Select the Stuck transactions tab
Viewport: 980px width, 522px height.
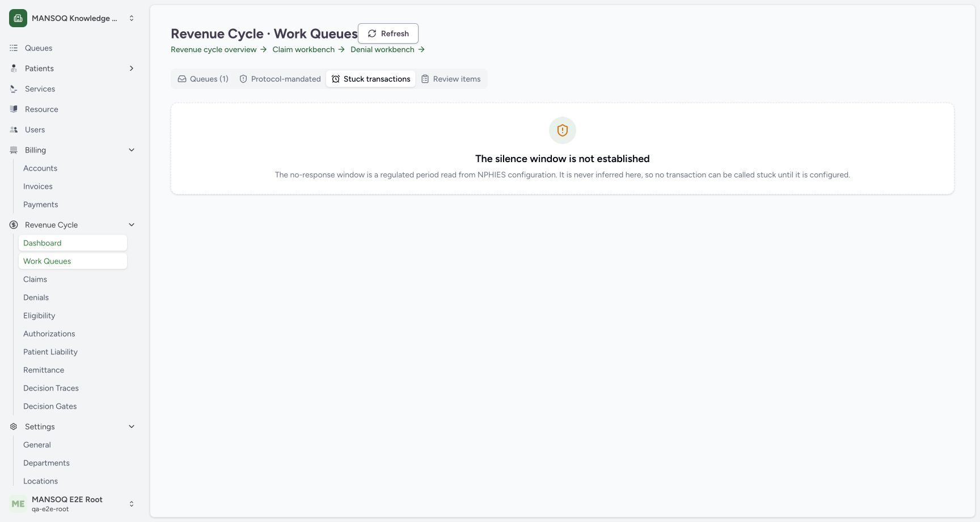click(x=371, y=79)
